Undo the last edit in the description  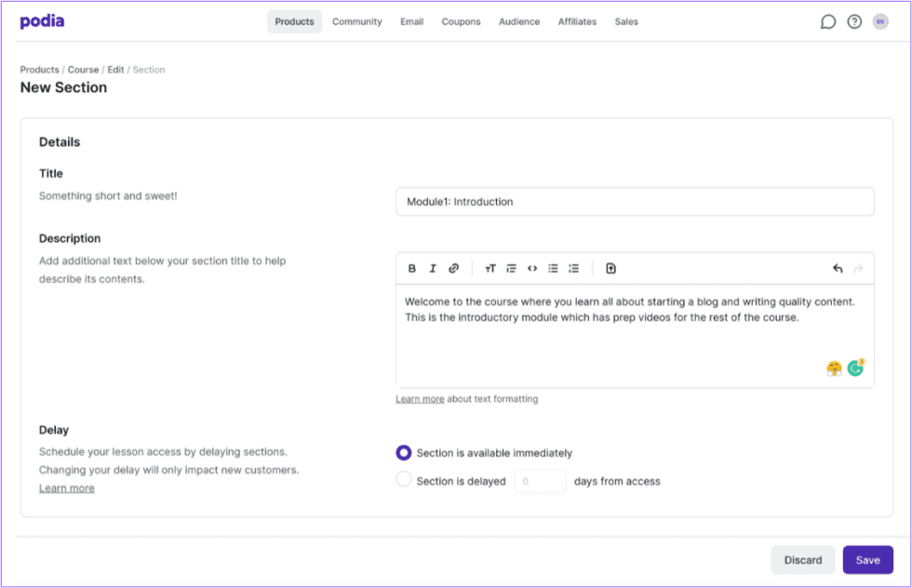tap(837, 268)
